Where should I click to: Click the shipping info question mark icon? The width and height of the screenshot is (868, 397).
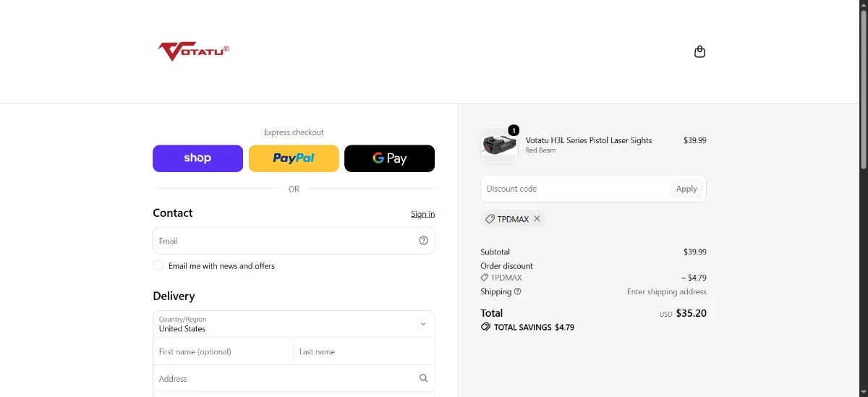[x=518, y=291]
